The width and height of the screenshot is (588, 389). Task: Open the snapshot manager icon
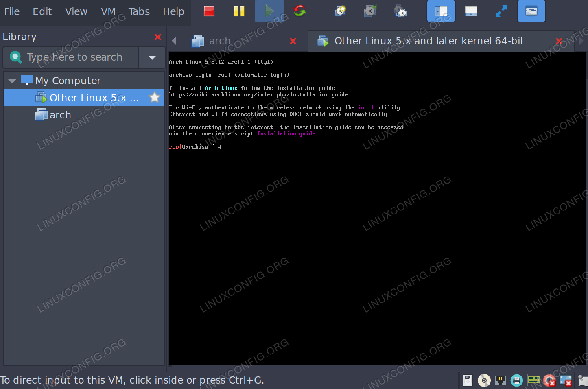tap(400, 11)
